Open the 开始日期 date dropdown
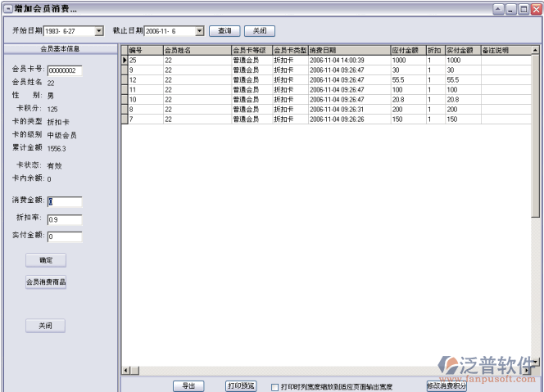 tap(99, 31)
